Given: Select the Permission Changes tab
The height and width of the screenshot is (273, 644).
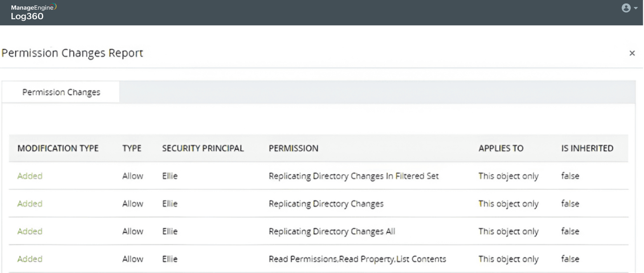Looking at the screenshot, I should 61,92.
